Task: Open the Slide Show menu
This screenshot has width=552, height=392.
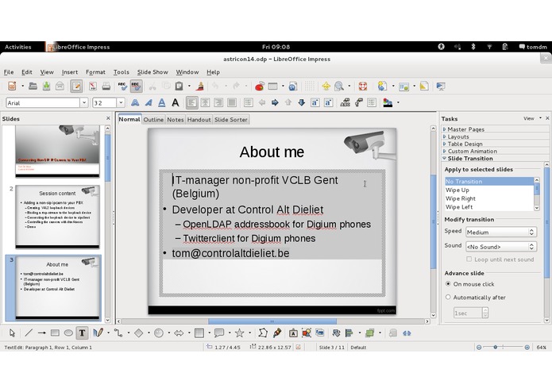Action: 152,71
